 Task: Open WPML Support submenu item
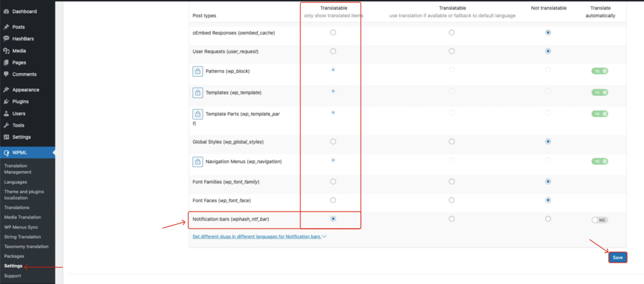point(13,276)
